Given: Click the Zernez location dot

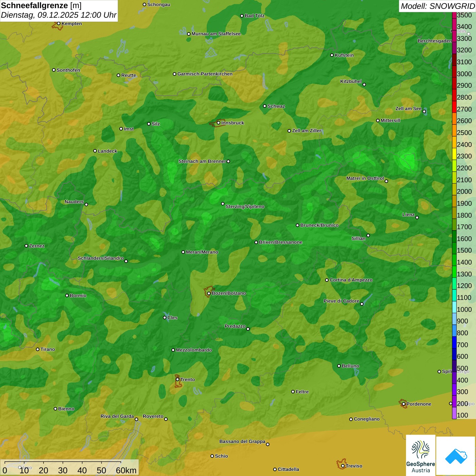Looking at the screenshot, I should pos(26,246).
